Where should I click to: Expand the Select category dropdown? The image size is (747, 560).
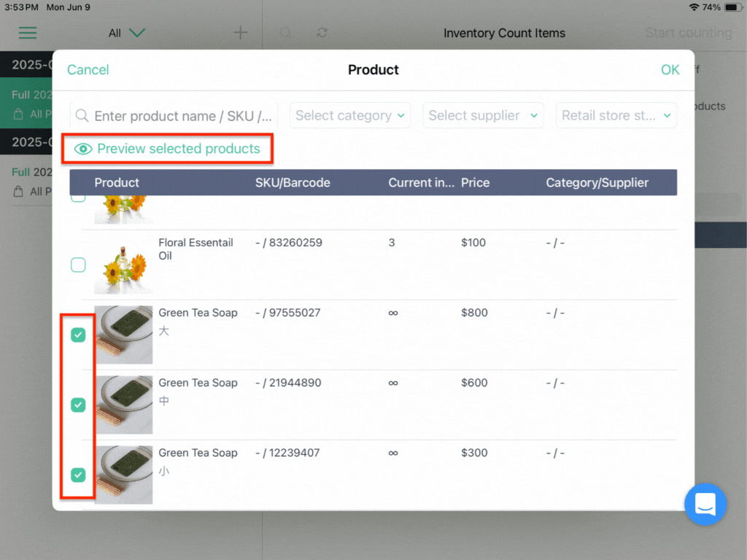tap(349, 115)
